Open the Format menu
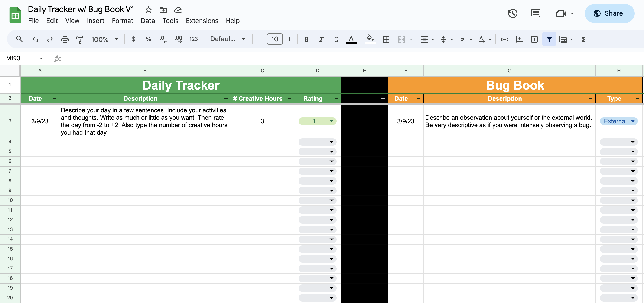 click(122, 21)
